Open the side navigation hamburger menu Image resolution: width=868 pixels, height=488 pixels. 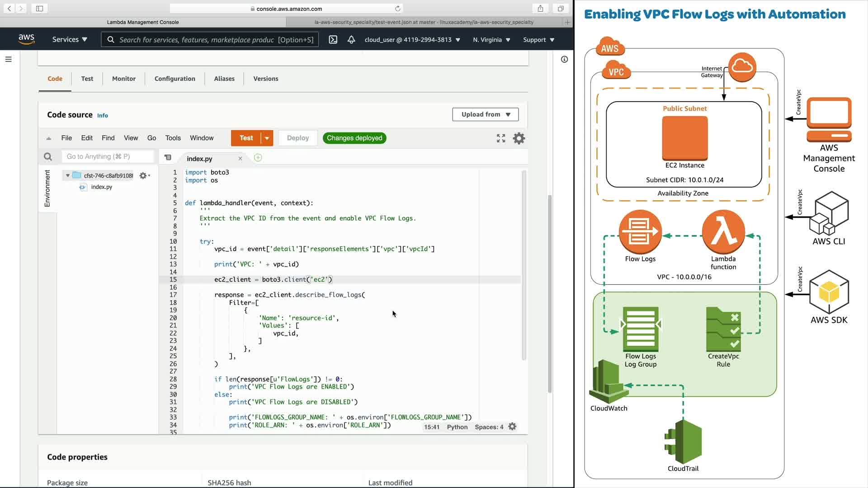click(8, 59)
